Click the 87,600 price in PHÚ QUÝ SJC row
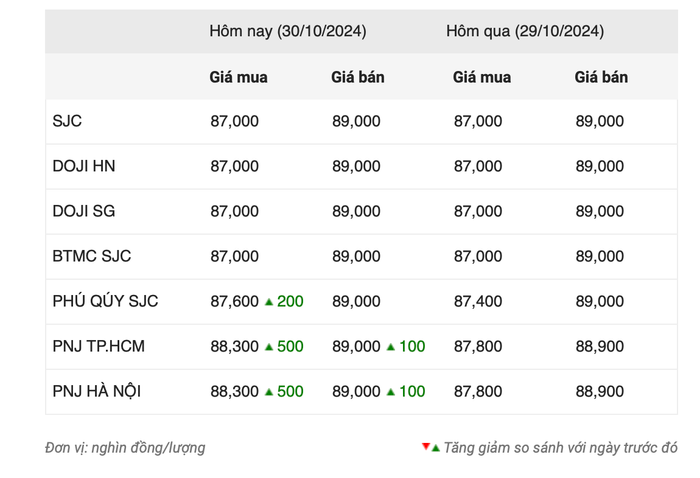Viewport: 700px width, 478px height. pyautogui.click(x=234, y=301)
